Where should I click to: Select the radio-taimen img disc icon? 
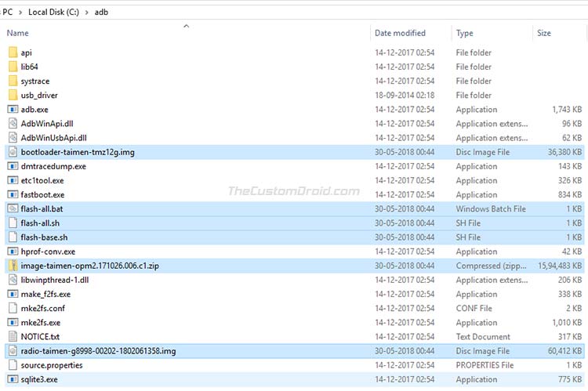(13, 351)
